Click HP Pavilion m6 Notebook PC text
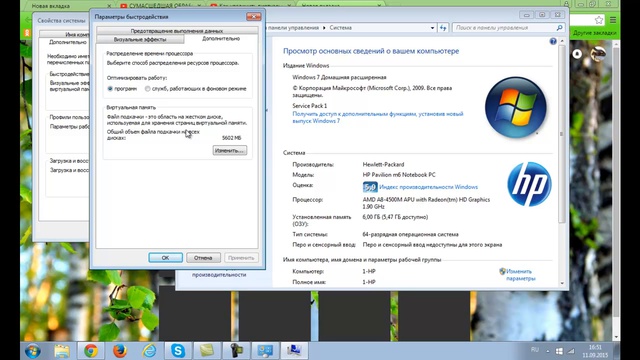Screen dimensions: 640x360 click(399, 175)
